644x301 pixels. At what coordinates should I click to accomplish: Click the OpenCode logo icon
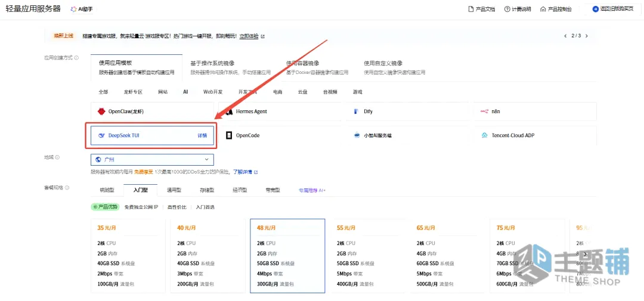(229, 135)
